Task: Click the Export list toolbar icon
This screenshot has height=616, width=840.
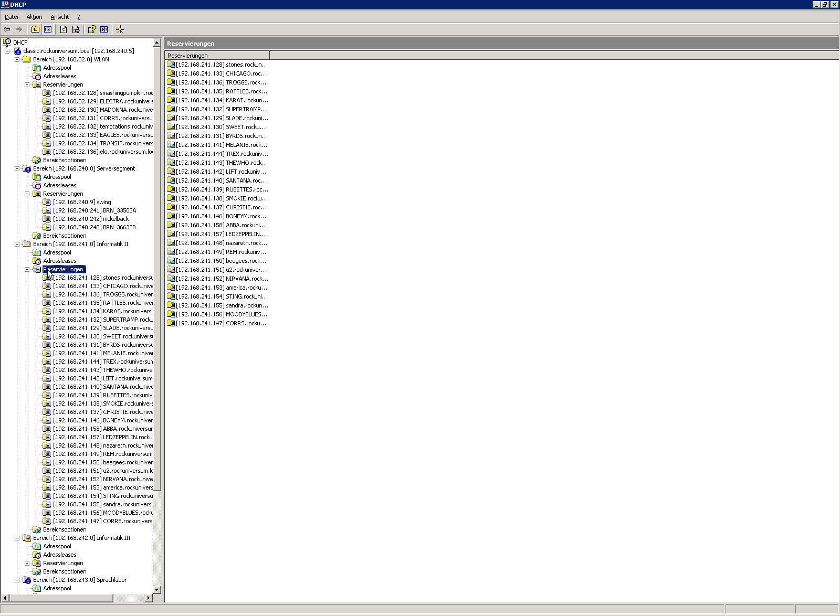Action: coord(76,29)
